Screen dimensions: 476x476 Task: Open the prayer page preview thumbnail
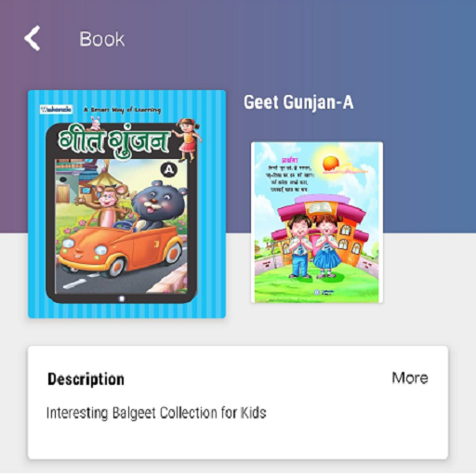(317, 222)
